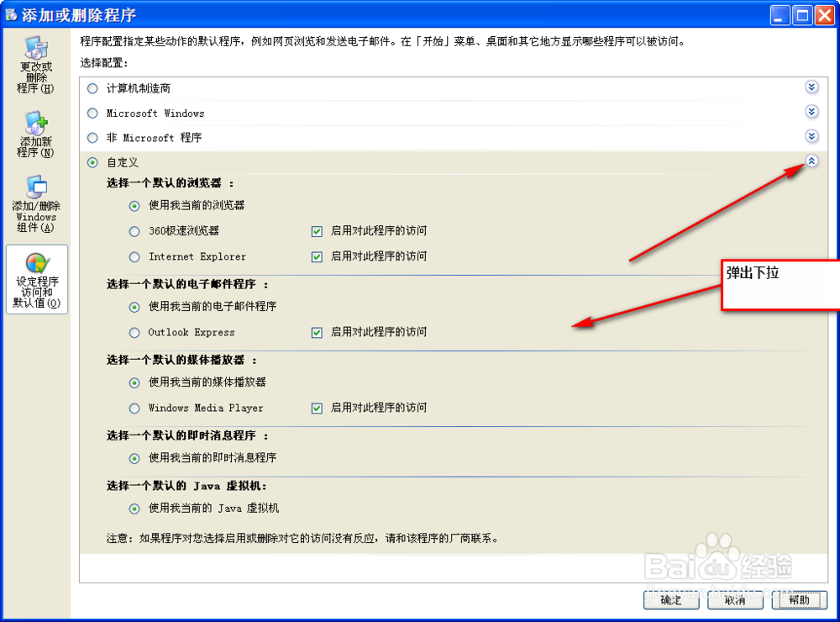Click the heading 选择一个默认的电子邮件程序
840x622 pixels.
coord(187,284)
